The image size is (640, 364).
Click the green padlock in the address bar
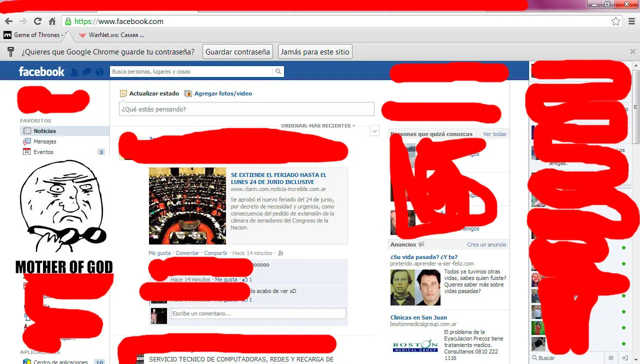pyautogui.click(x=68, y=21)
